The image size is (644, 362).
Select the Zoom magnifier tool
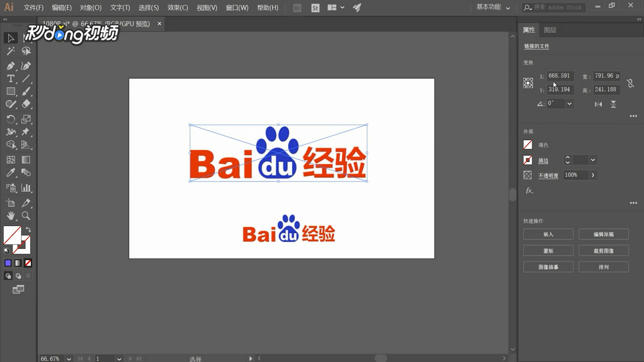pyautogui.click(x=26, y=216)
